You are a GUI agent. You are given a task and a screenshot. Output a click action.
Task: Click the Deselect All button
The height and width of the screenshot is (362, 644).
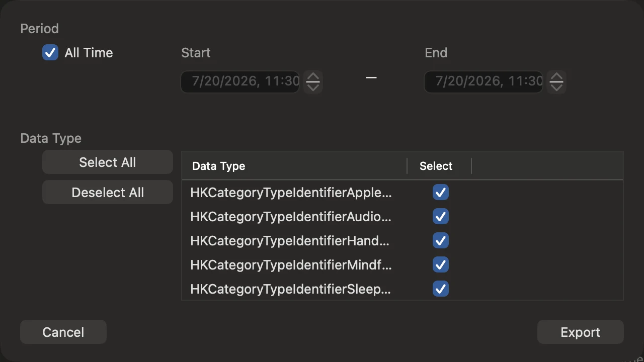108,193
